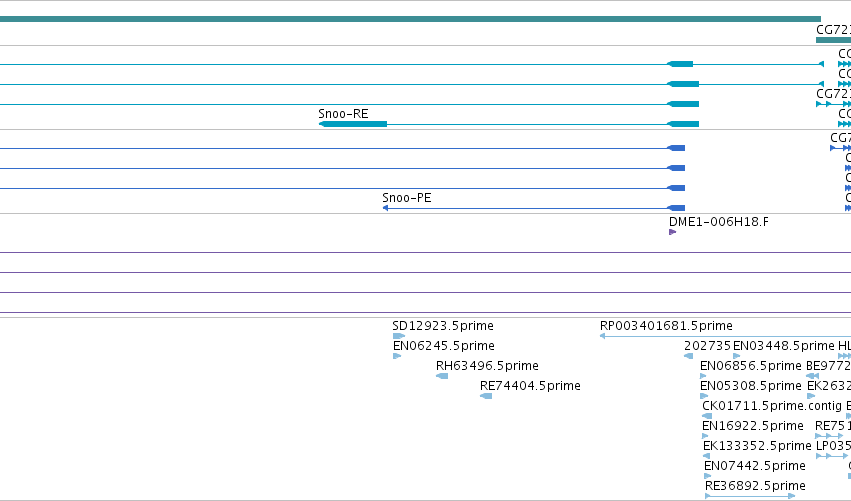Select the arrow glyph under EN03448.5prime
Image resolution: width=851 pixels, height=501 pixels.
[x=736, y=357]
